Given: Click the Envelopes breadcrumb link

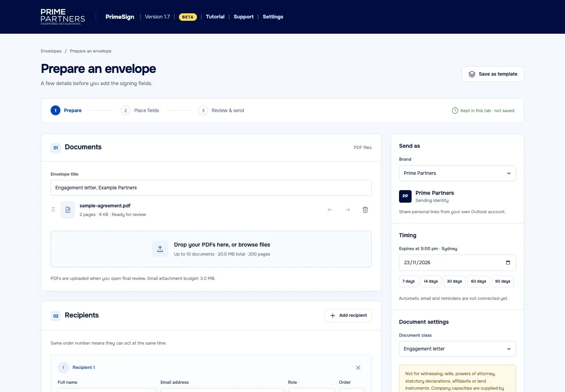Looking at the screenshot, I should pos(51,51).
